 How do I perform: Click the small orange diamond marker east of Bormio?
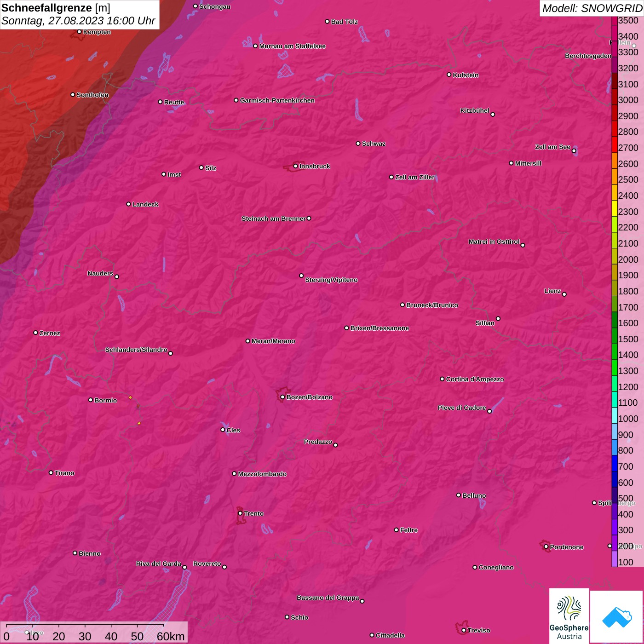[x=130, y=397]
